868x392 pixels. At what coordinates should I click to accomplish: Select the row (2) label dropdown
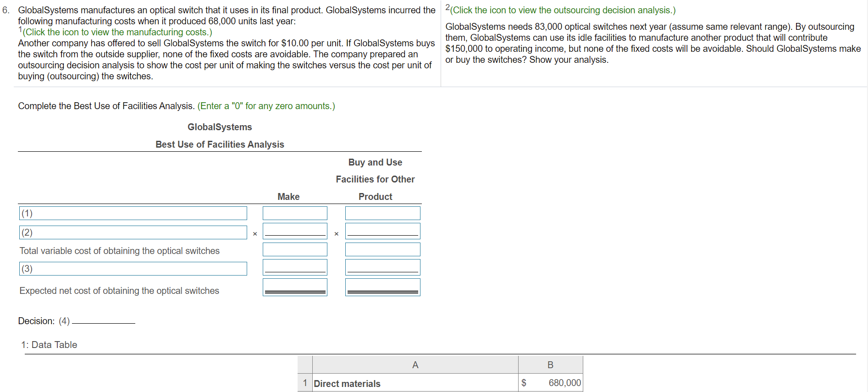[133, 232]
